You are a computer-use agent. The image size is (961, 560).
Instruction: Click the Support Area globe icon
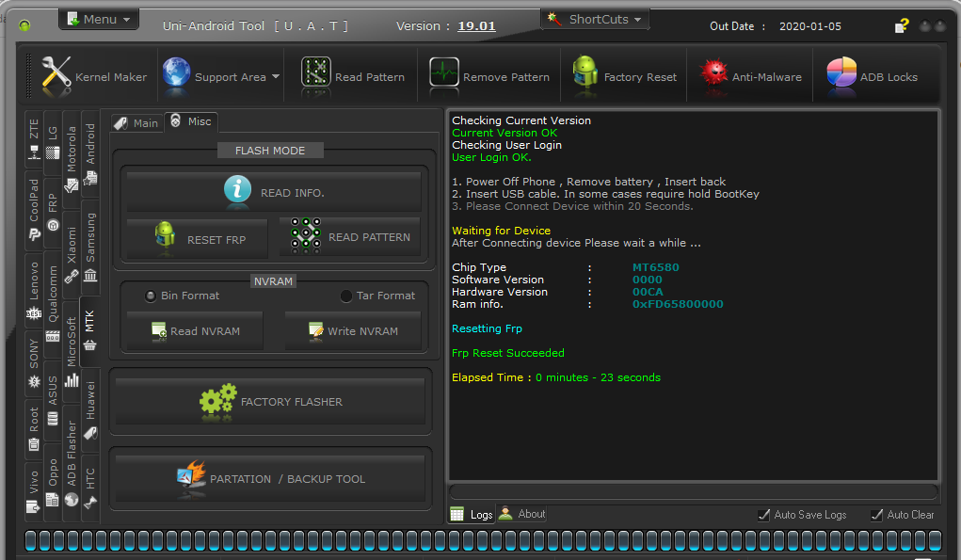[177, 72]
